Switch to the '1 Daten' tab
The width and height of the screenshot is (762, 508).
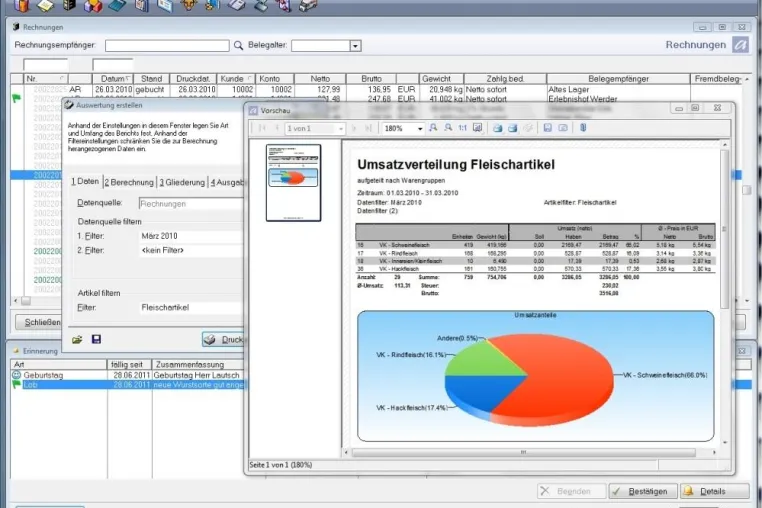tap(85, 181)
